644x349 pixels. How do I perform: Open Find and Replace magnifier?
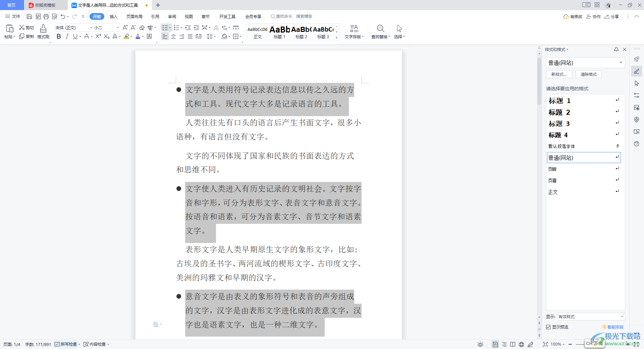(380, 29)
